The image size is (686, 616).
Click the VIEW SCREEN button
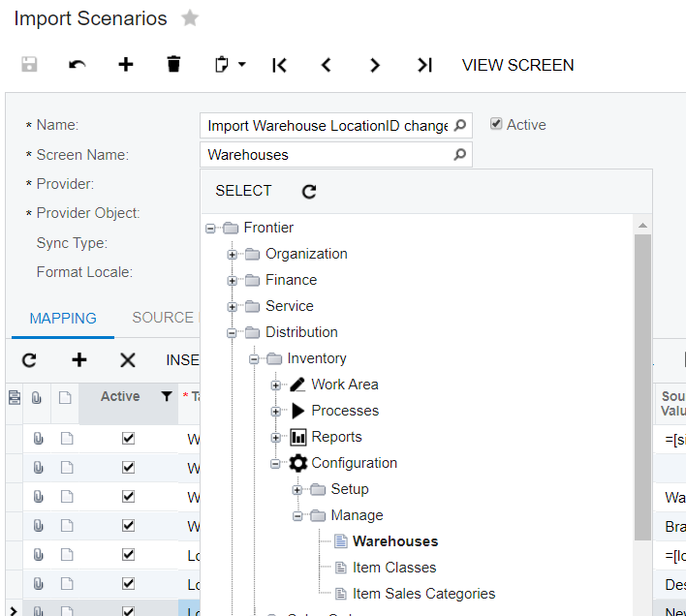(517, 65)
